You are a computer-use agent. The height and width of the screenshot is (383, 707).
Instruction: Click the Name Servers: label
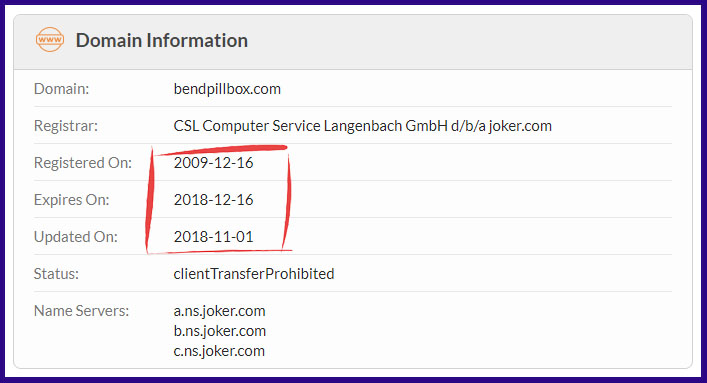[x=82, y=311]
